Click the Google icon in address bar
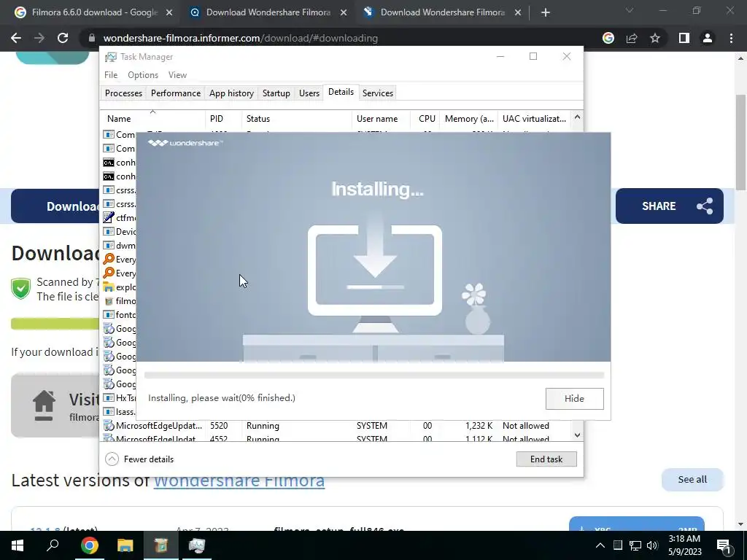Screen dimensions: 747x560 tap(608, 38)
